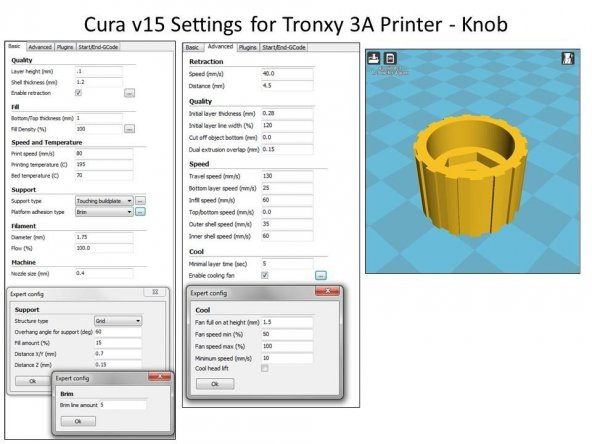This screenshot has width=592, height=444.
Task: Click Minimal layer time field
Action: point(287,264)
